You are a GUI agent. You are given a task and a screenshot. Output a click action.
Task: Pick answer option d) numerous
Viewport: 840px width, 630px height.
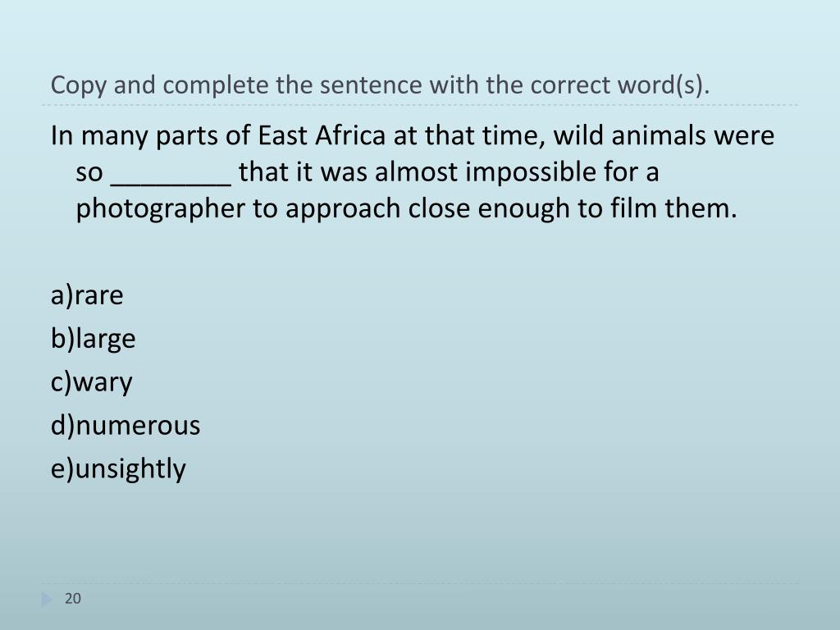tap(126, 426)
